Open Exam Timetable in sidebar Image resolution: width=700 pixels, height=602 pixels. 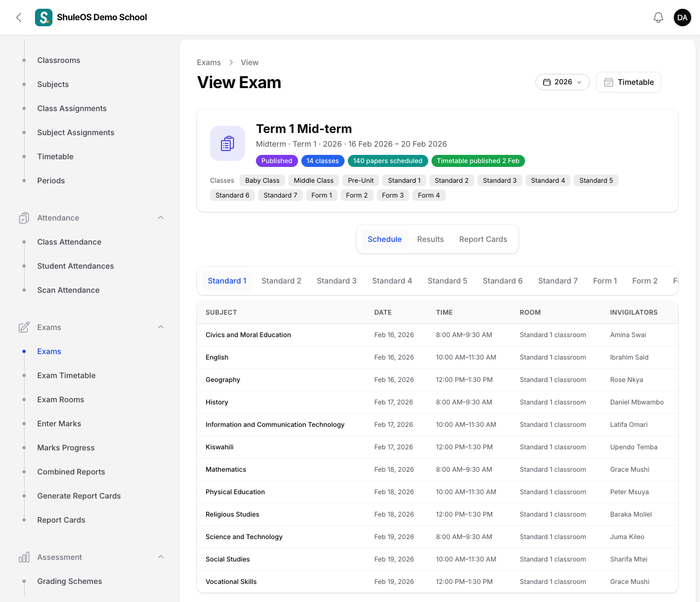[66, 375]
